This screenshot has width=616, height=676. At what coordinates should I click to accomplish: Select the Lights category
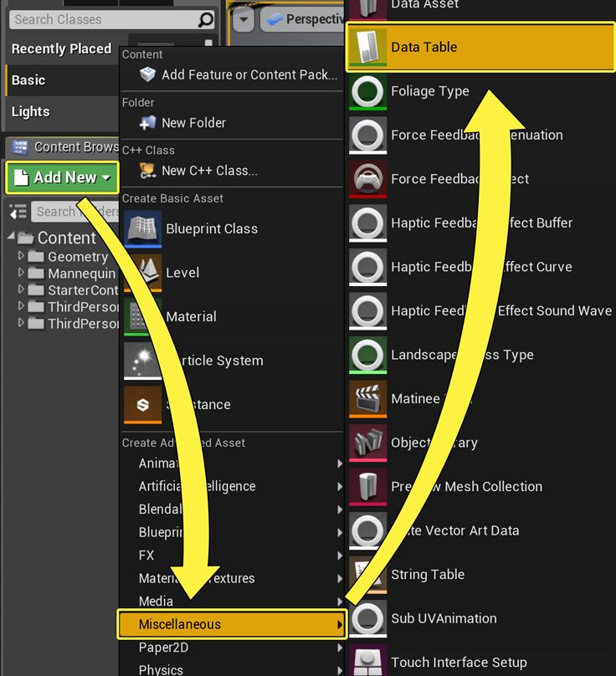pyautogui.click(x=62, y=111)
